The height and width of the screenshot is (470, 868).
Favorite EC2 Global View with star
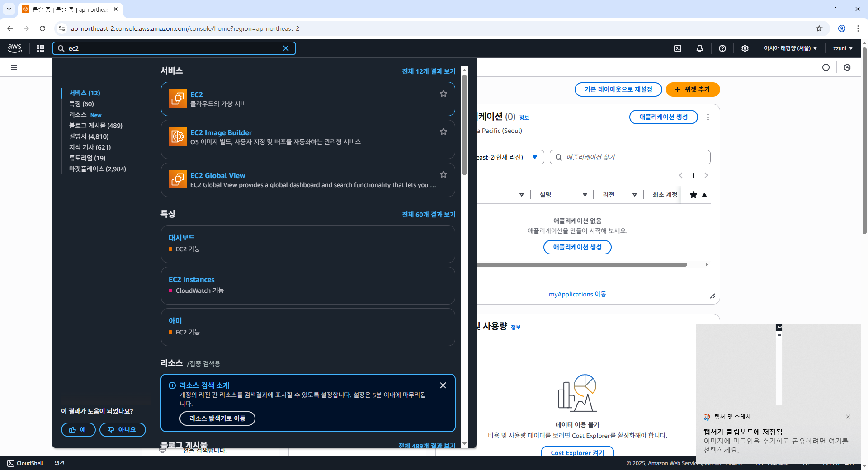coord(443,174)
